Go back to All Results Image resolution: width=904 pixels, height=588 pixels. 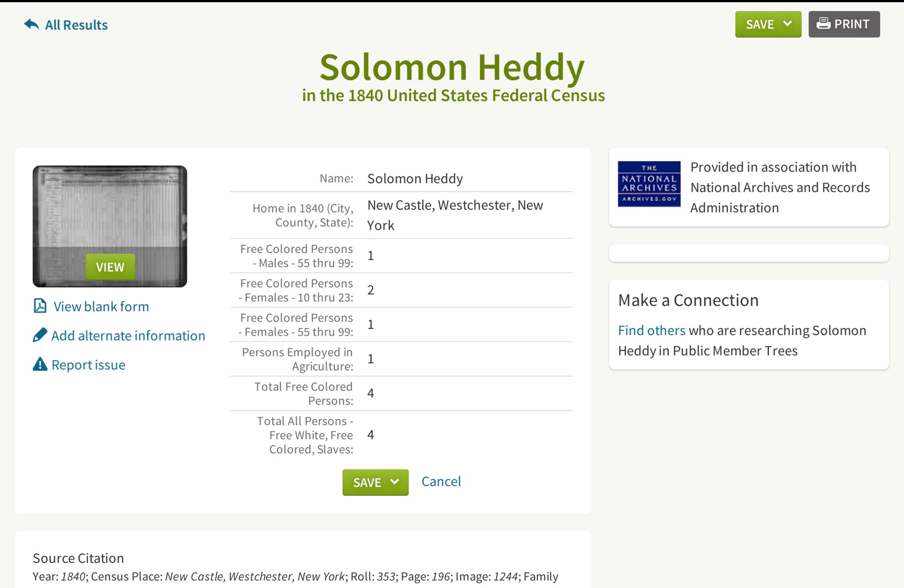(x=76, y=25)
